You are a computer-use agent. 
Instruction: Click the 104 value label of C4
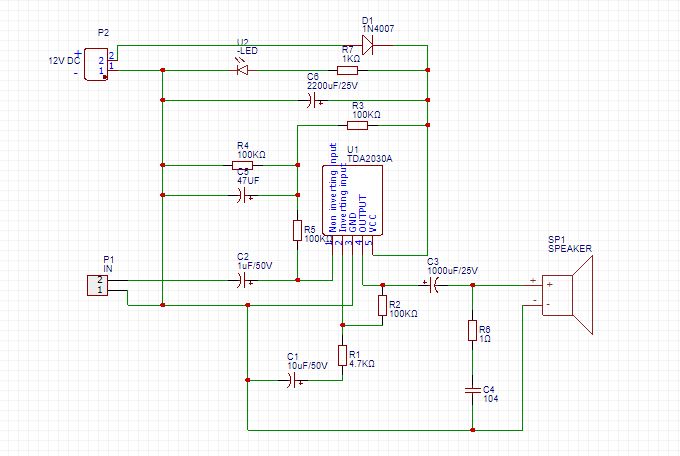(x=491, y=398)
